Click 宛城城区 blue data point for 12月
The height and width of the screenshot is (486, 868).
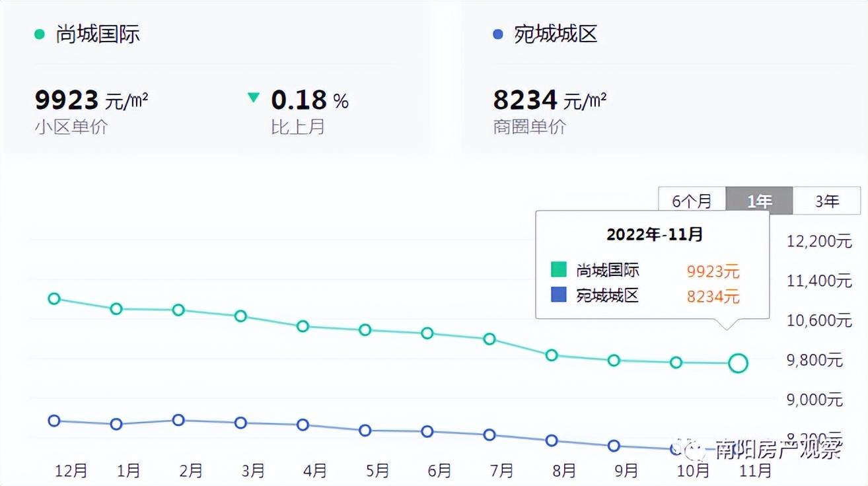(x=54, y=421)
